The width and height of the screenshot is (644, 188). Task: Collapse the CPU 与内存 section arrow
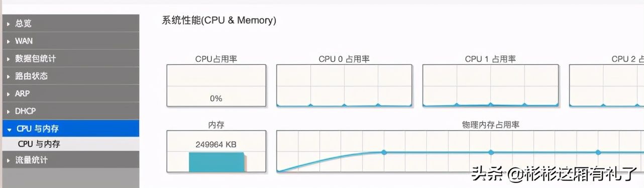(x=9, y=129)
